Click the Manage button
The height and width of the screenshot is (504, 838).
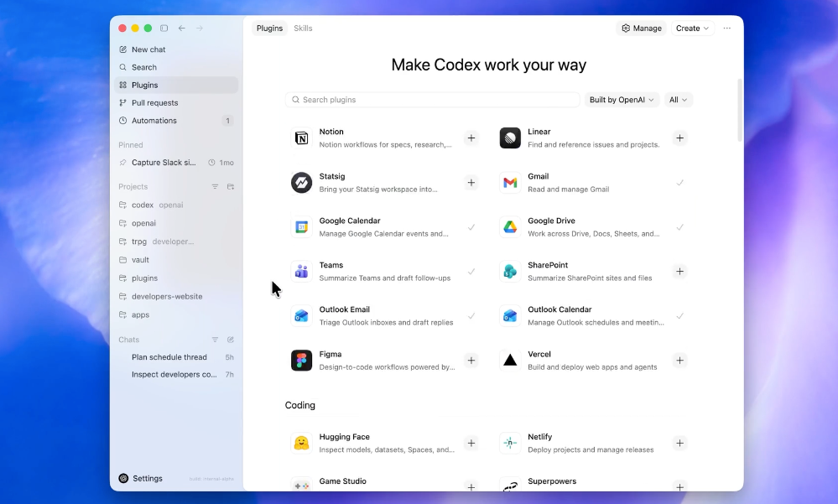642,29
